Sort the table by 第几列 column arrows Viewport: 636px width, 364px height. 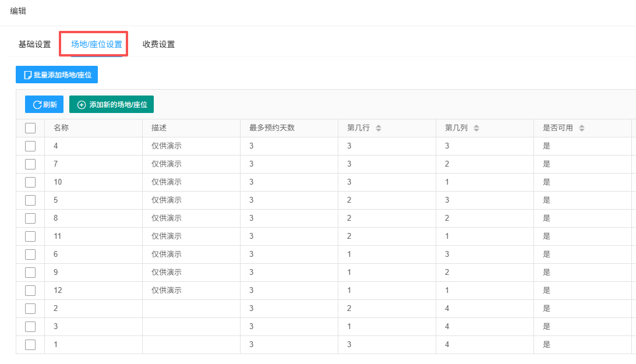coord(476,128)
